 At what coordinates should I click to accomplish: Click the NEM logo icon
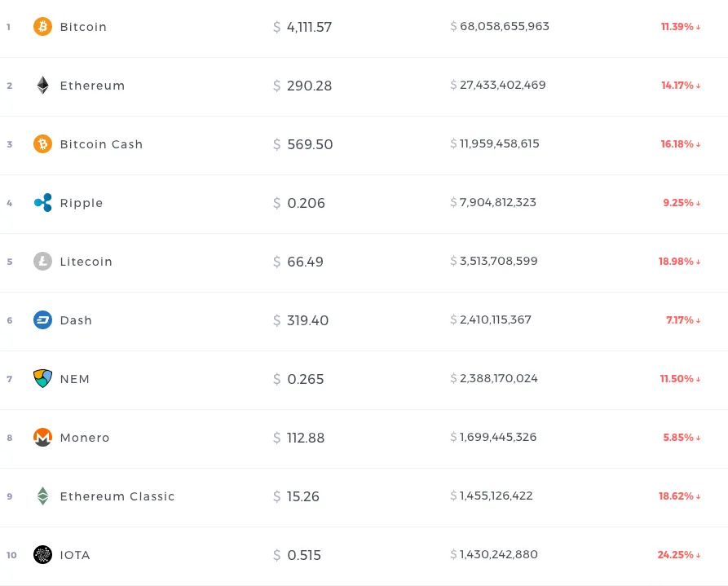click(x=42, y=379)
